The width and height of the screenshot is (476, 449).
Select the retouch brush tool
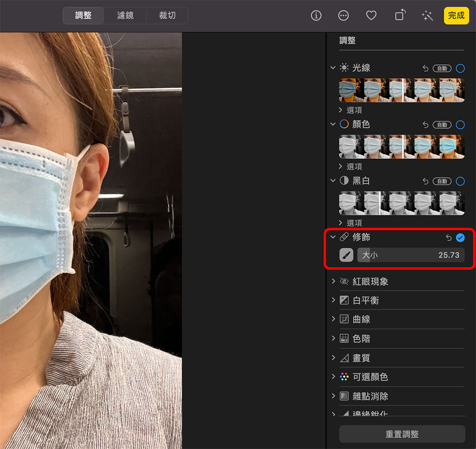click(x=346, y=255)
